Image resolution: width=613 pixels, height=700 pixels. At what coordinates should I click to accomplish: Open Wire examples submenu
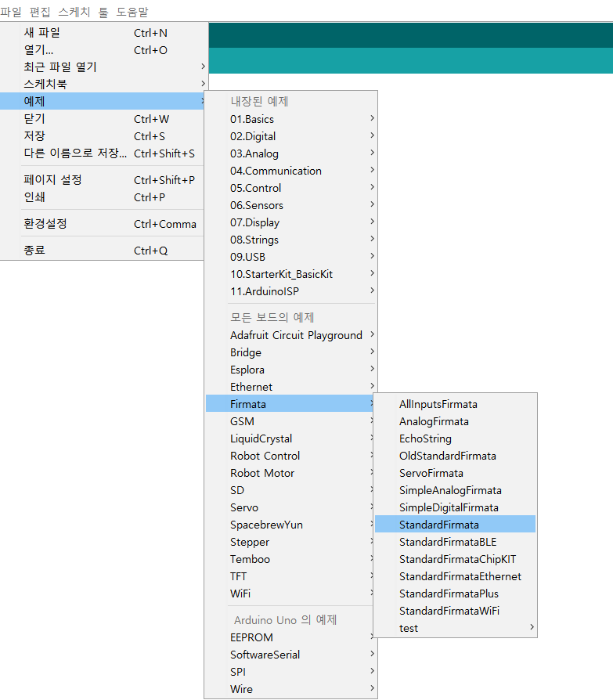pyautogui.click(x=290, y=689)
